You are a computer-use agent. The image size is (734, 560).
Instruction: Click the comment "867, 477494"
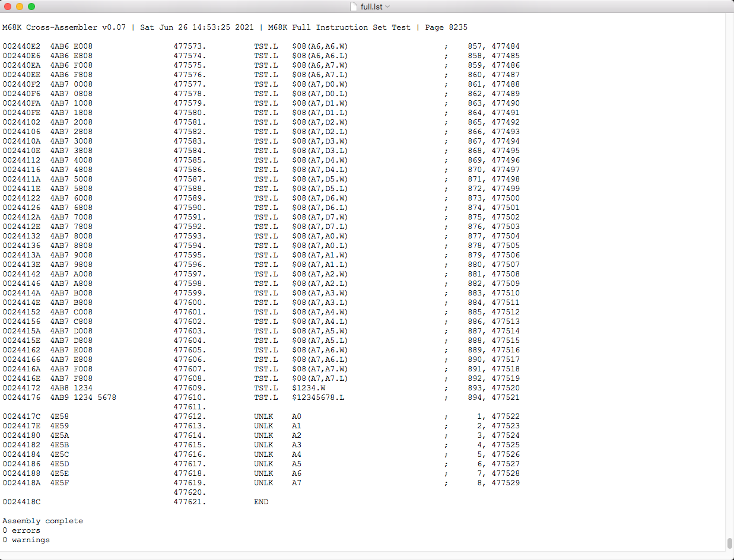coord(494,141)
